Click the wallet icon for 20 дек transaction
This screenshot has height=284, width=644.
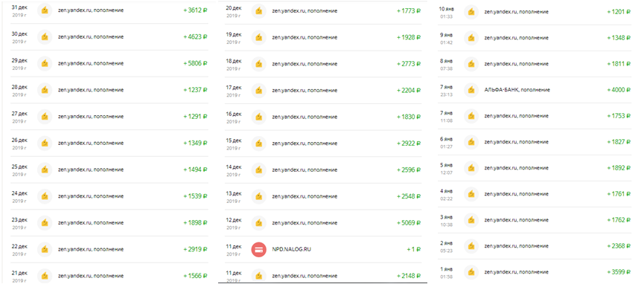tap(259, 11)
